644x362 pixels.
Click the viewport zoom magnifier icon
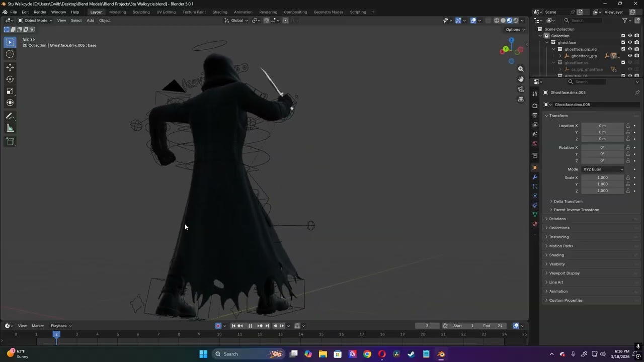click(x=521, y=69)
